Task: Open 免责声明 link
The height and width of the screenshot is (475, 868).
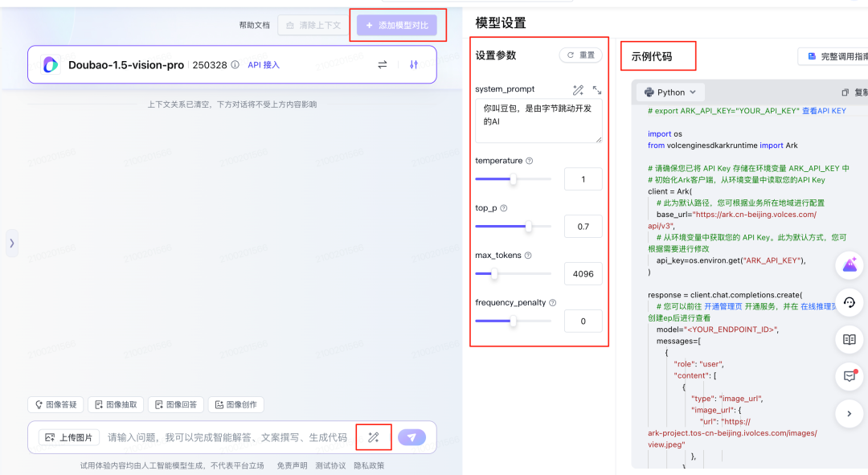Action: point(293,465)
